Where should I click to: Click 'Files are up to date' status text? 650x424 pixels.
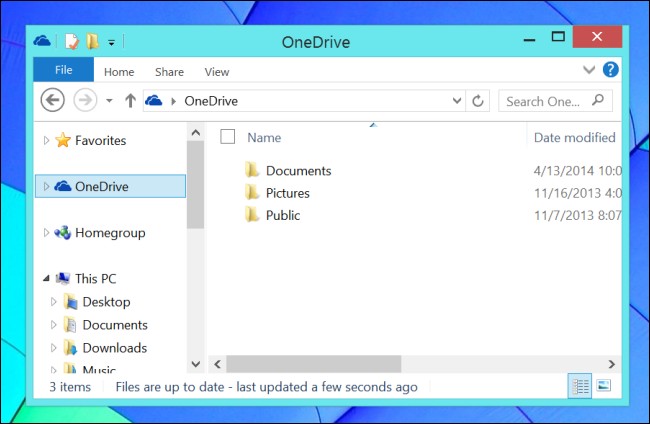(x=267, y=387)
